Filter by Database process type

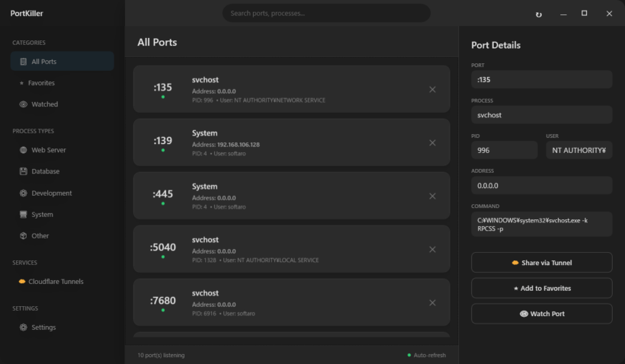[45, 171]
